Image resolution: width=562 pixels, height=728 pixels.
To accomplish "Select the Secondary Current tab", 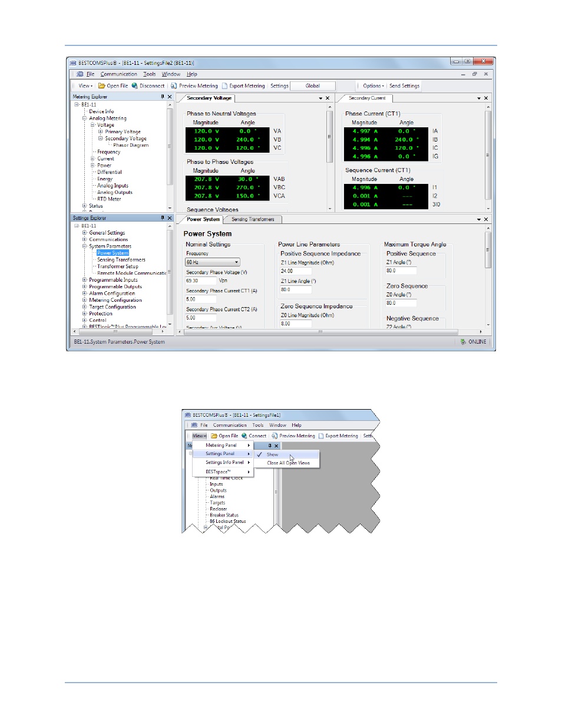I will (x=366, y=98).
